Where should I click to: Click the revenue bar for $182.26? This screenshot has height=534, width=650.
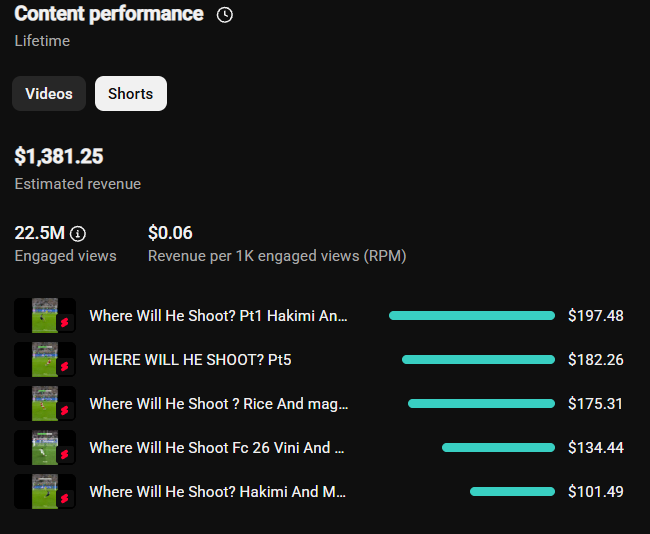pos(478,359)
